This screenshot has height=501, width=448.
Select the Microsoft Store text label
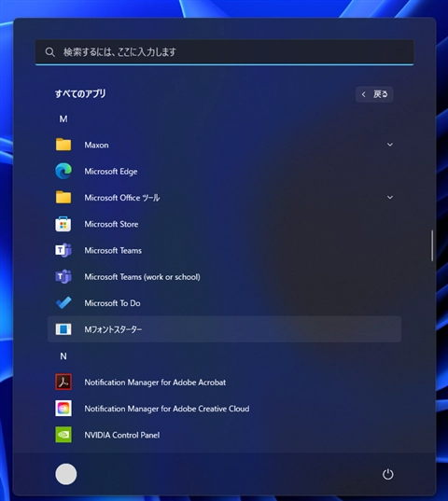[x=111, y=224]
